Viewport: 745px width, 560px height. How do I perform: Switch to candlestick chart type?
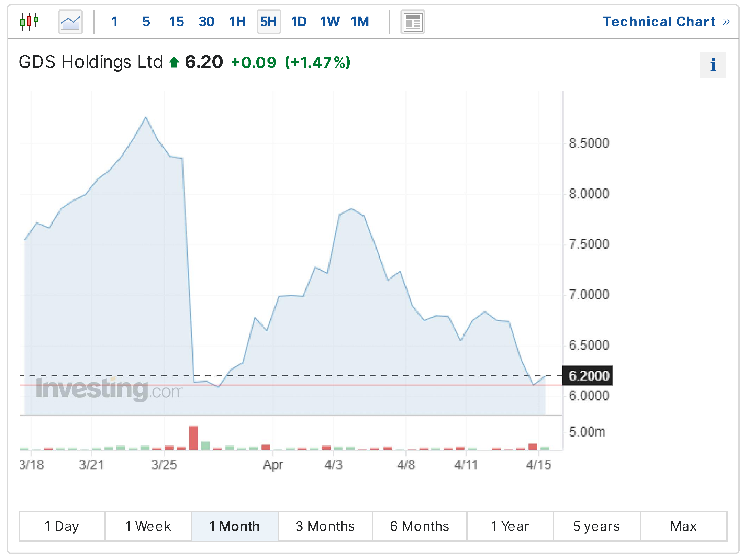29,22
